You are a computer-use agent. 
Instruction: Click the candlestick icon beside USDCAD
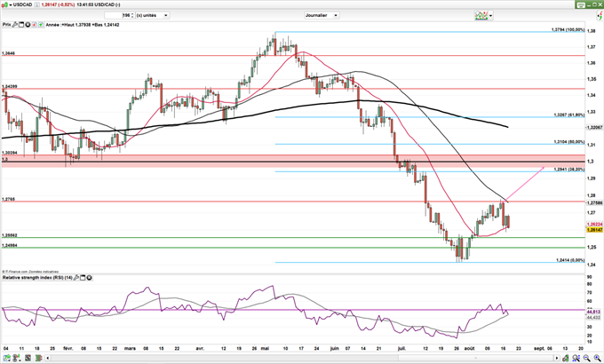click(x=4, y=4)
